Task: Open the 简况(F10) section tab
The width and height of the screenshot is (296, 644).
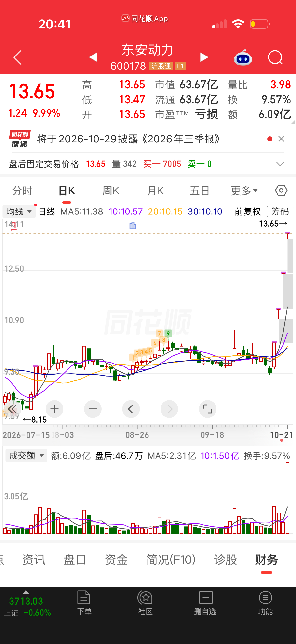Action: 171,560
